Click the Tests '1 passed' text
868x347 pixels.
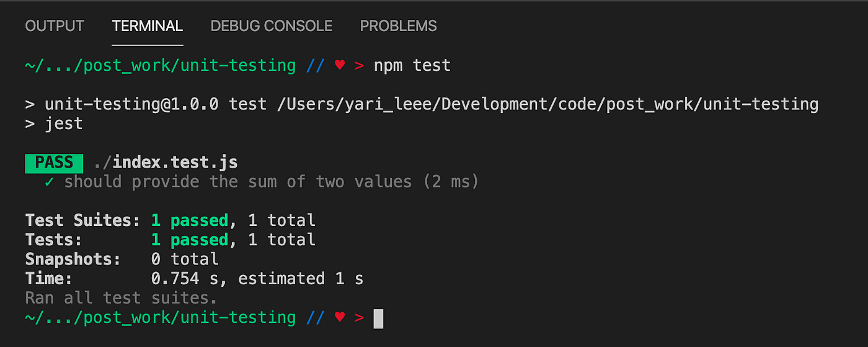[190, 240]
